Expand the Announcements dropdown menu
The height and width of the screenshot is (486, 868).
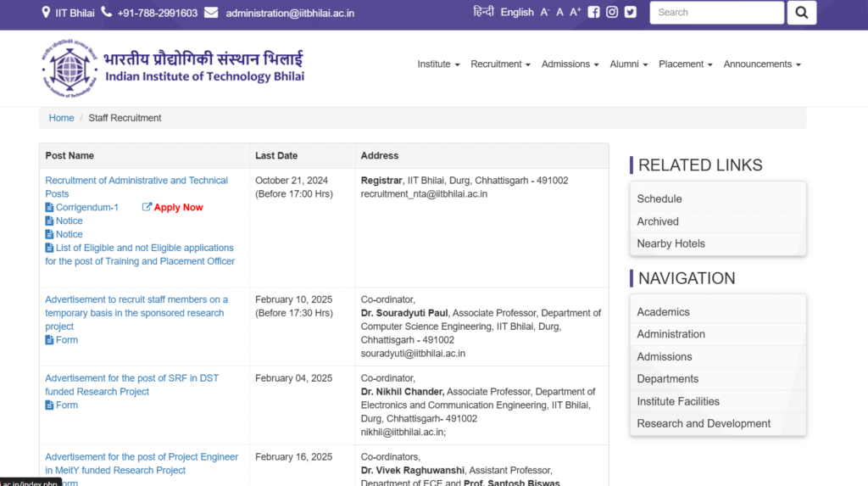[x=762, y=64]
